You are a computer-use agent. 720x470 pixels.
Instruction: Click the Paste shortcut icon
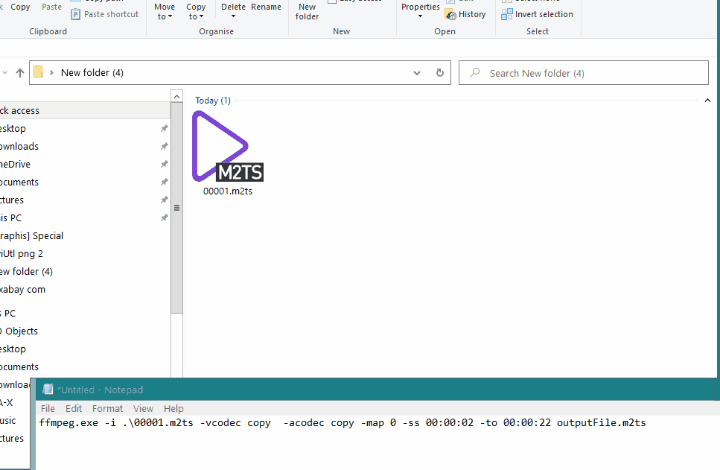[75, 14]
